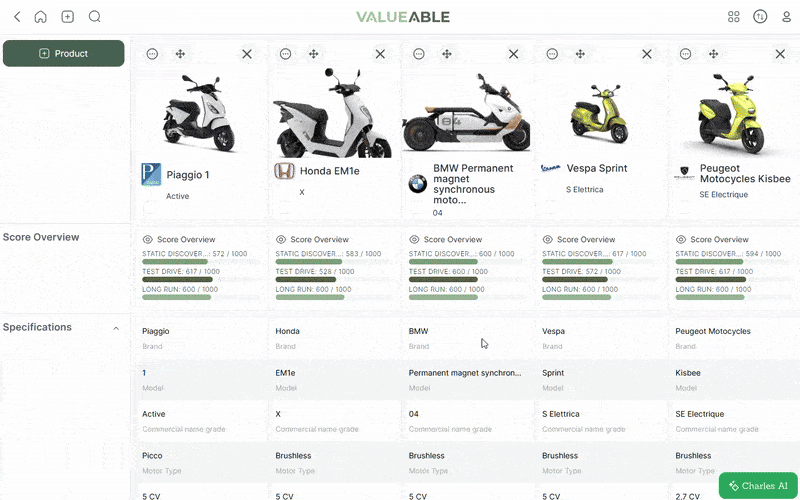Viewport: 800px width, 500px height.
Task: Open more options menu for Vespa Sprint
Action: click(552, 54)
